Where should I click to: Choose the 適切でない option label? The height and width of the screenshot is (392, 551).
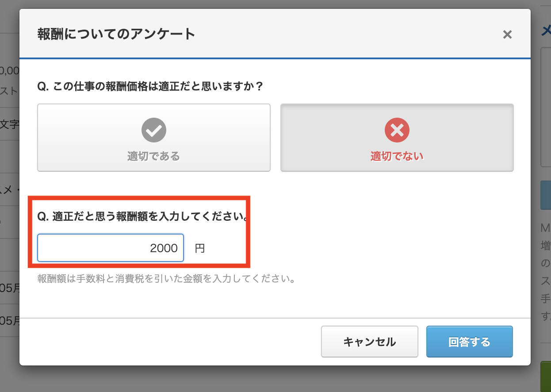397,156
